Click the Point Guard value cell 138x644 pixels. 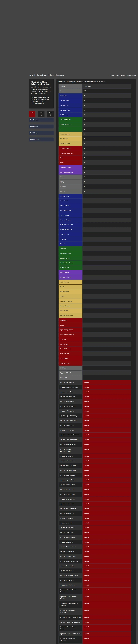pos(107,86)
